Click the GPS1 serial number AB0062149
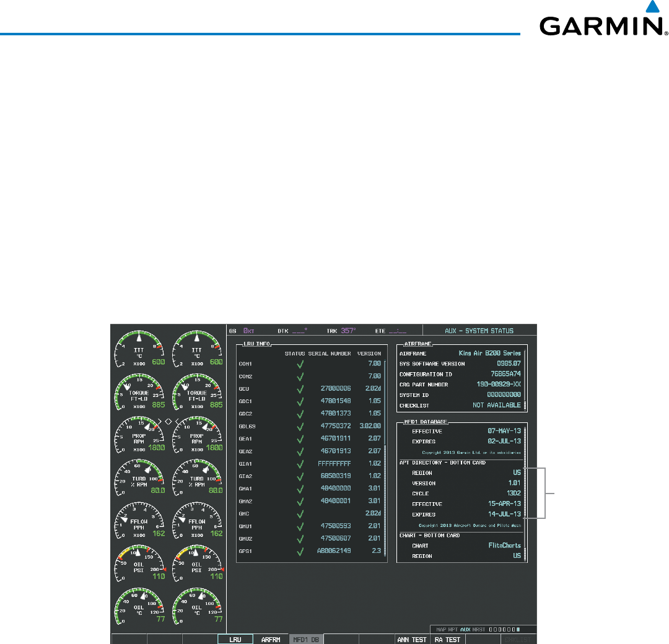669x644 pixels. click(334, 551)
